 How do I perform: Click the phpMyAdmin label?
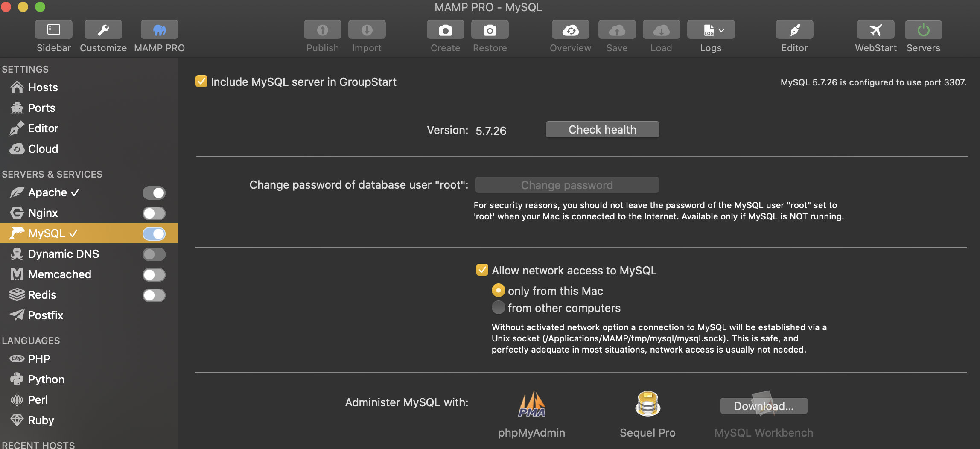[531, 433]
